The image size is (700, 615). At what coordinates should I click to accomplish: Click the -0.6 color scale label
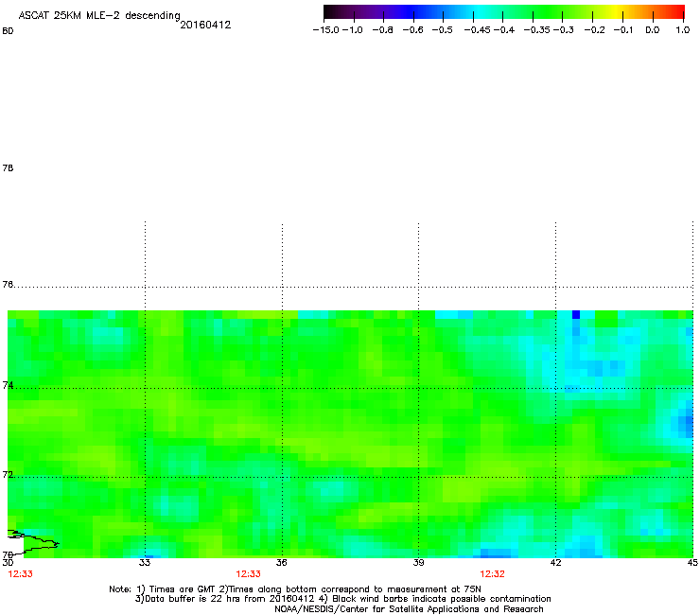[x=412, y=30]
